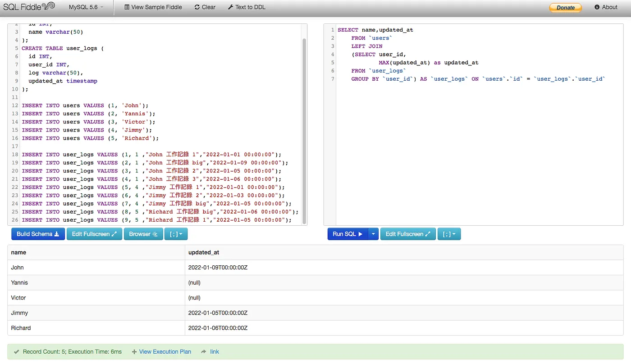The image size is (631, 364).
Task: Select the 'Victor' result cell
Action: coord(96,298)
